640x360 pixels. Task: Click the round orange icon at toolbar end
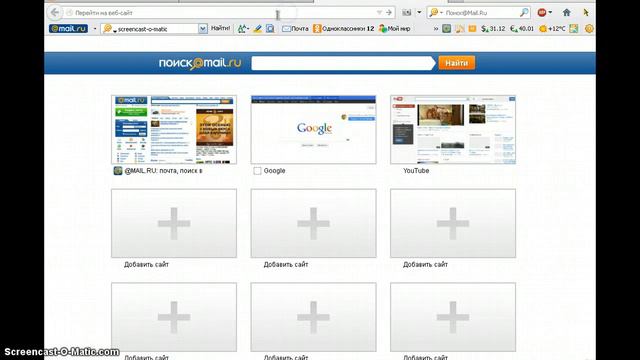tap(589, 29)
